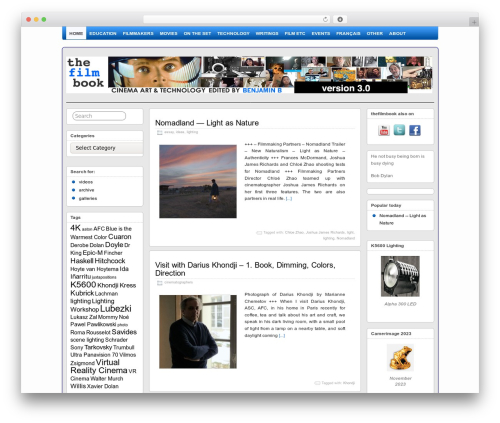The width and height of the screenshot is (500, 423).
Task: Click the Cuaron tag
Action: point(120,237)
